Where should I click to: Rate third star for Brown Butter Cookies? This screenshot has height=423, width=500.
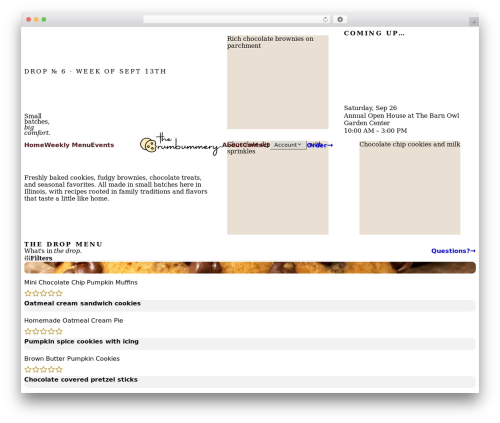point(44,369)
